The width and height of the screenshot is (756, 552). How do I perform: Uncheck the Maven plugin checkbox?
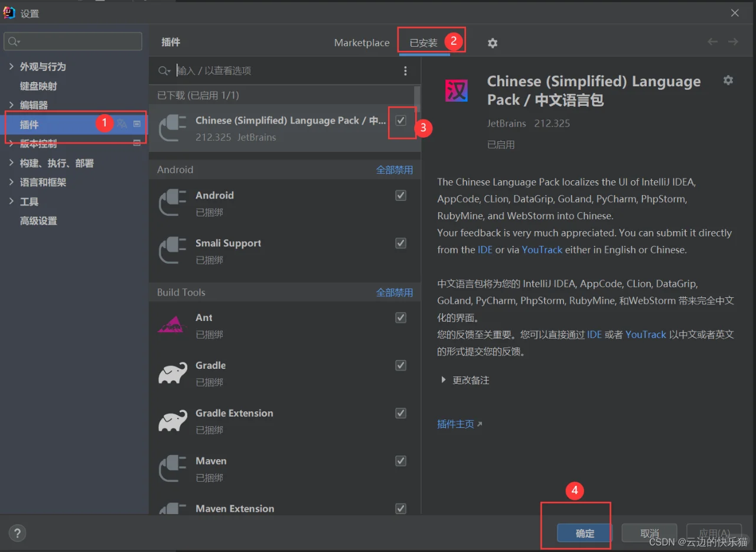coord(400,460)
